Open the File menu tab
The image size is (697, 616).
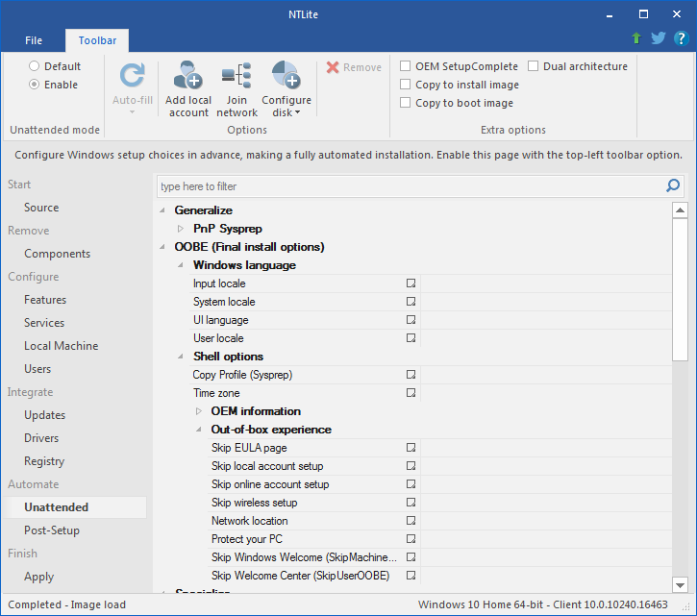coord(34,40)
